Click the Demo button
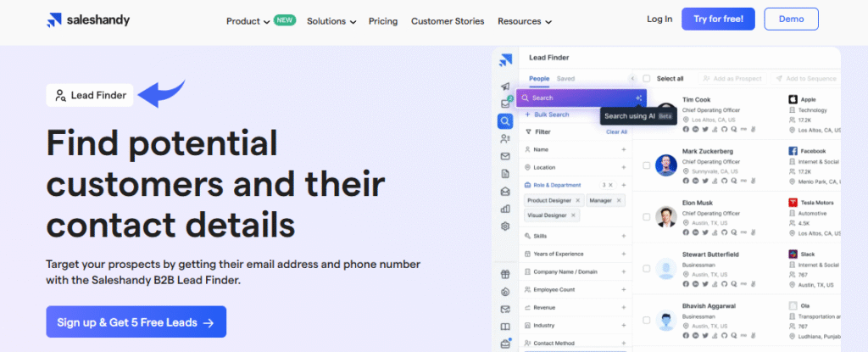 (x=791, y=19)
